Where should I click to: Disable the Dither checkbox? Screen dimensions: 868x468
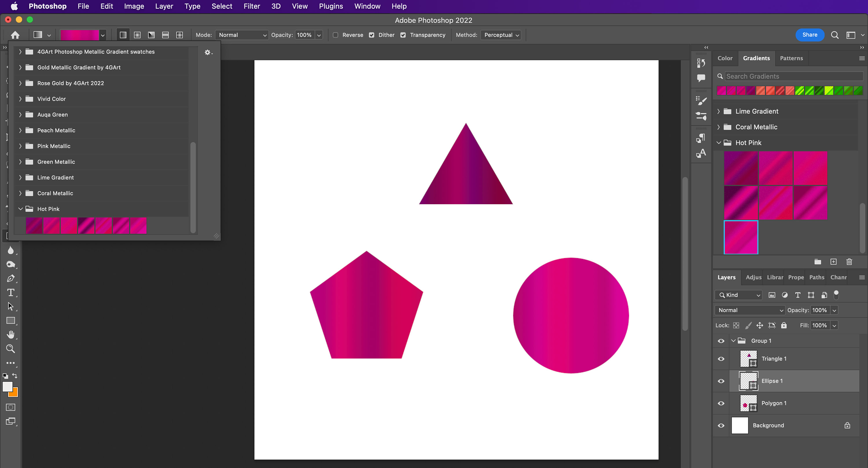(372, 35)
